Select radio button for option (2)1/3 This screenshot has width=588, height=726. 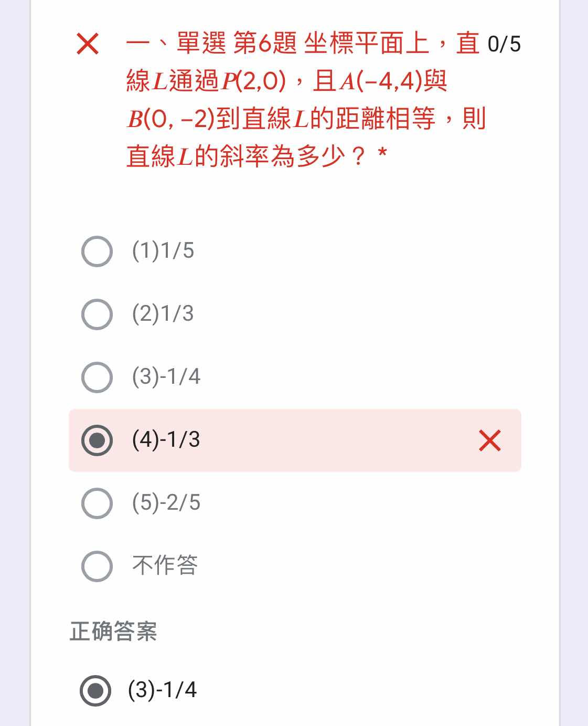(97, 314)
